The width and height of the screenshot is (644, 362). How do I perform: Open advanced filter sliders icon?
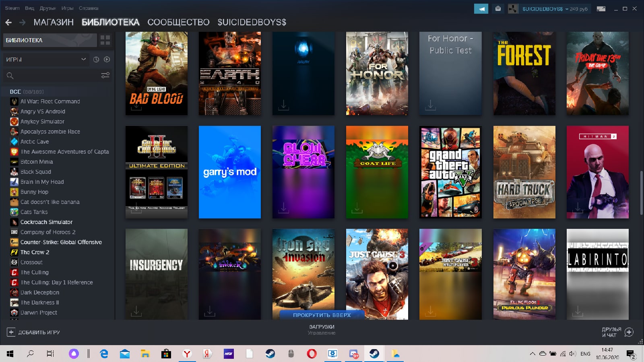pos(105,75)
